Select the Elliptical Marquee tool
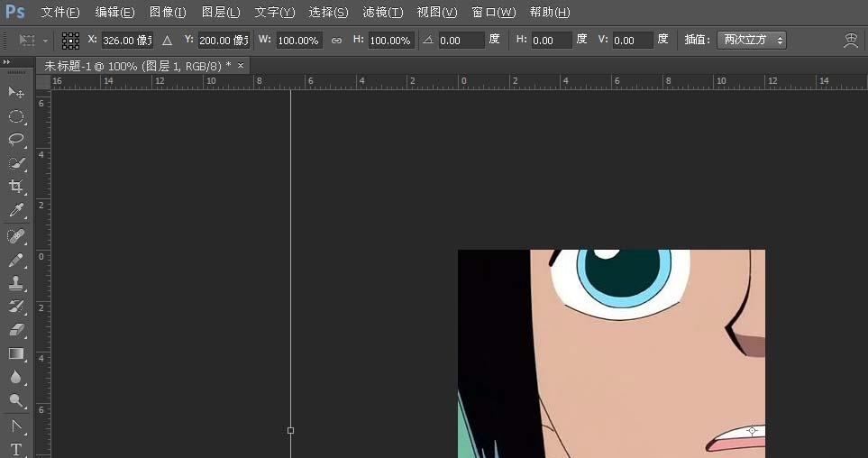The height and width of the screenshot is (458, 868). point(16,116)
